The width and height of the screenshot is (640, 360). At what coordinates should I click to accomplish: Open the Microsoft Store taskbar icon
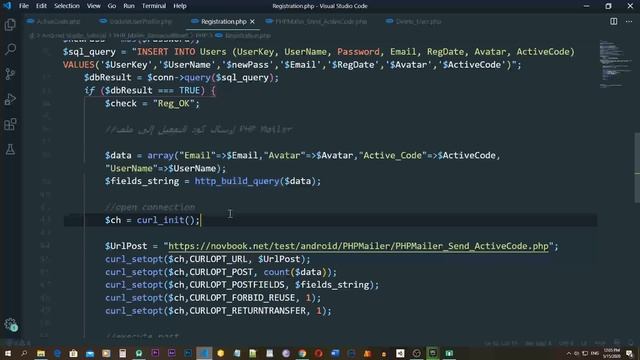(73, 353)
